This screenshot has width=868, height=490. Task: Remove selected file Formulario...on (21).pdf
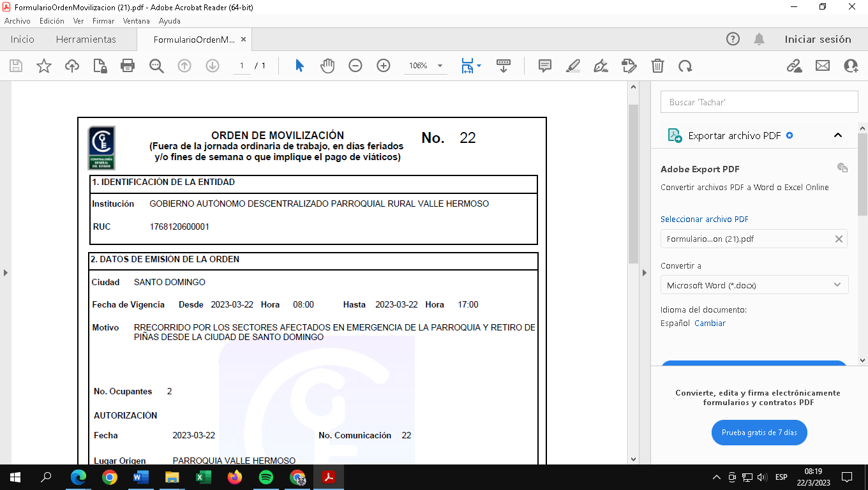click(x=839, y=239)
